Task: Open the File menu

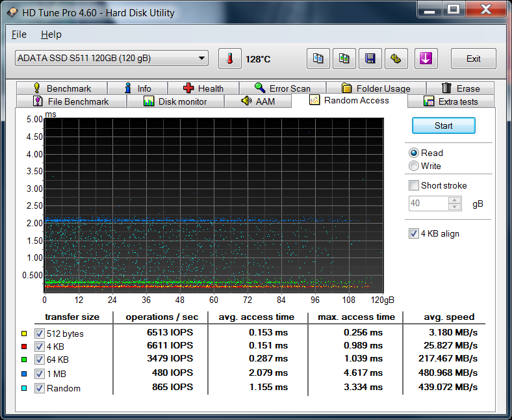Action: (19, 34)
